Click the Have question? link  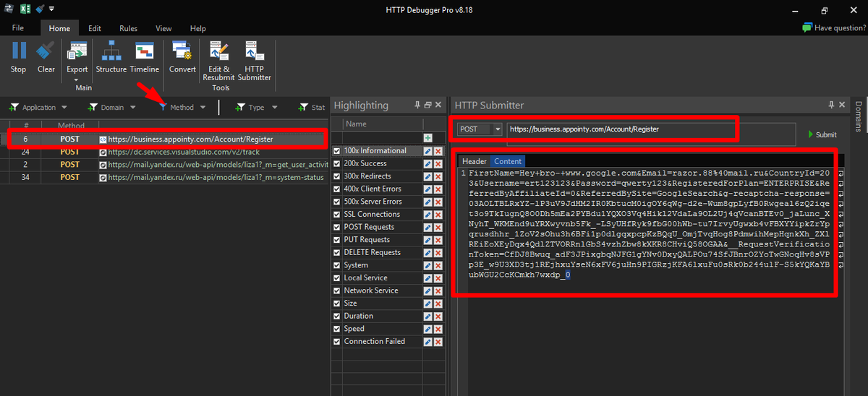[834, 28]
